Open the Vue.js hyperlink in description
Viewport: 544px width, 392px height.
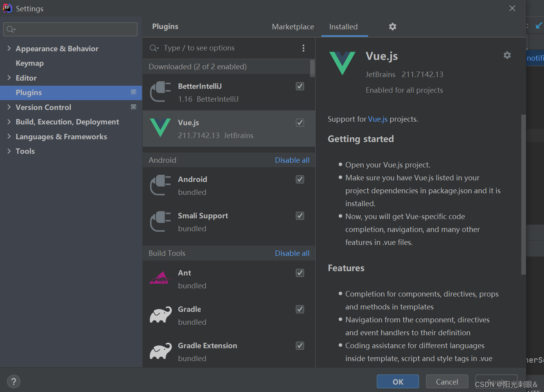point(377,119)
